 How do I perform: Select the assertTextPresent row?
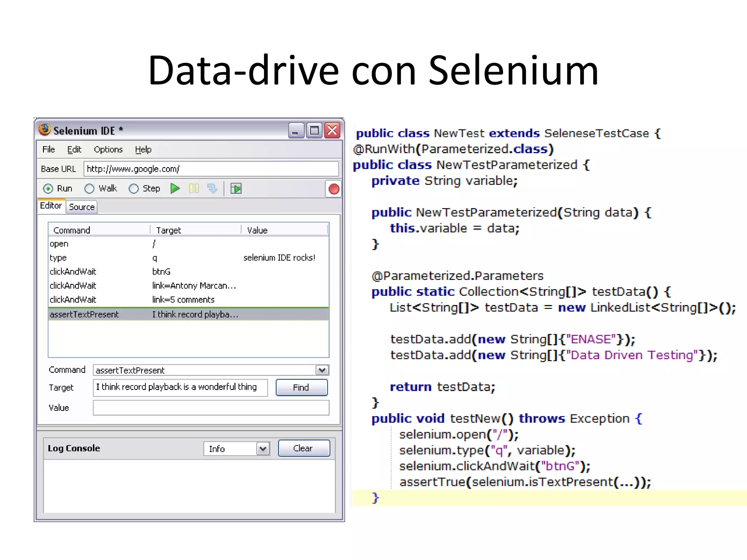(x=189, y=314)
